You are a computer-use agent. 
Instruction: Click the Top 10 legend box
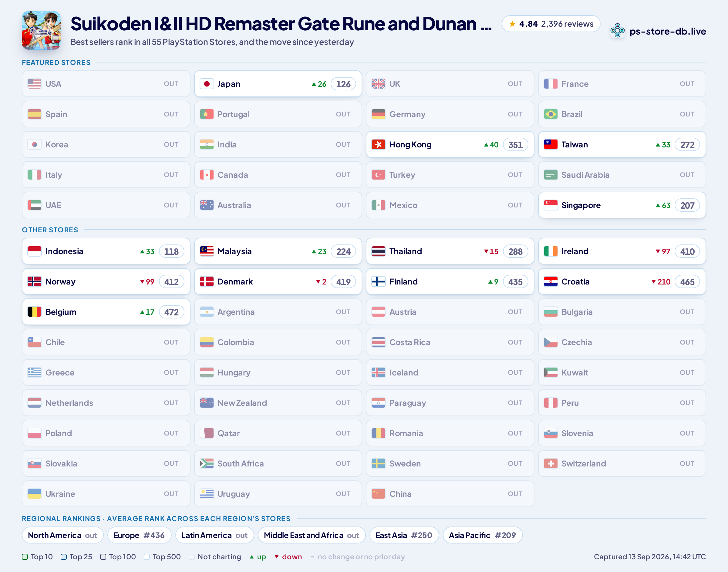25,557
